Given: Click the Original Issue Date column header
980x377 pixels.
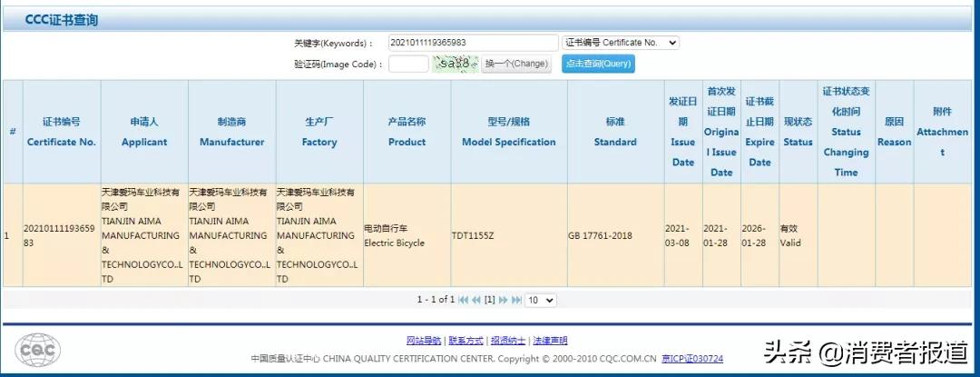Looking at the screenshot, I should coord(721,132).
